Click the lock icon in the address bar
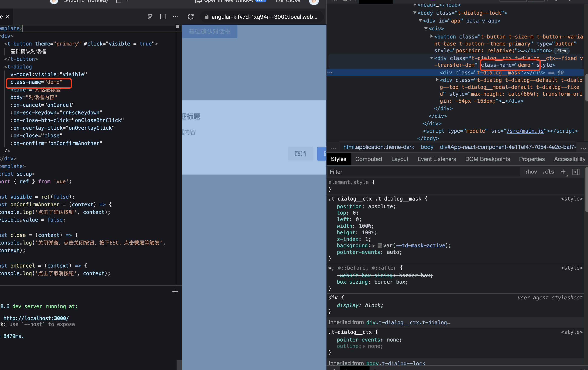588x370 pixels. click(x=206, y=17)
